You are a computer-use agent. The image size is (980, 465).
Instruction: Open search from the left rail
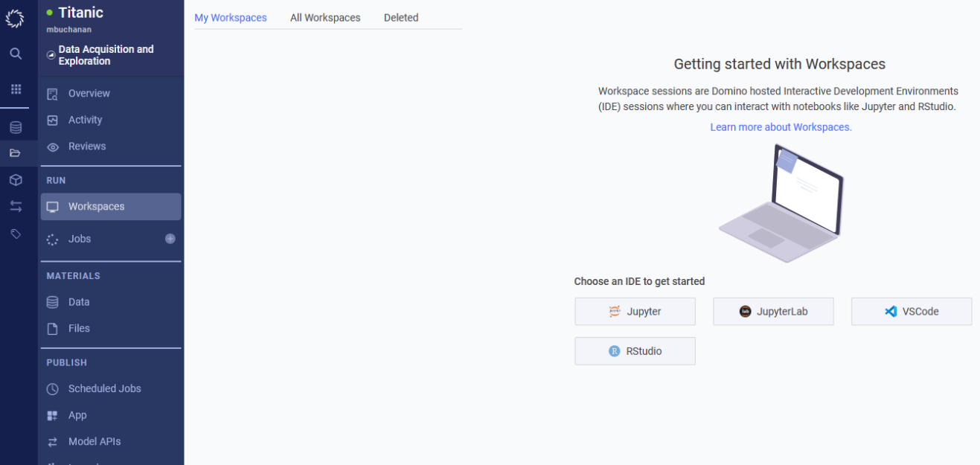[x=16, y=54]
